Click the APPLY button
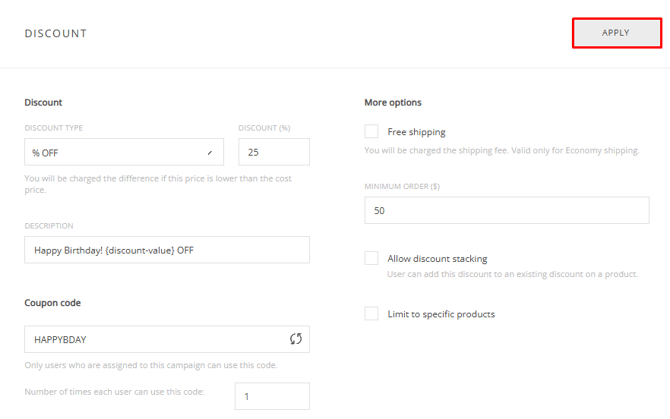This screenshot has width=670, height=419. pyautogui.click(x=616, y=33)
